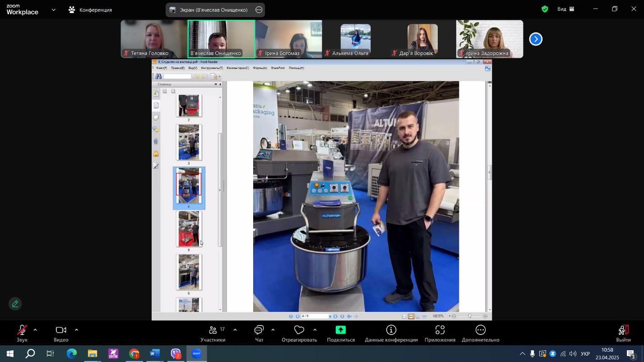The width and height of the screenshot is (644, 362).
Task: Open conference info (Данные конференции)
Action: pos(391,335)
